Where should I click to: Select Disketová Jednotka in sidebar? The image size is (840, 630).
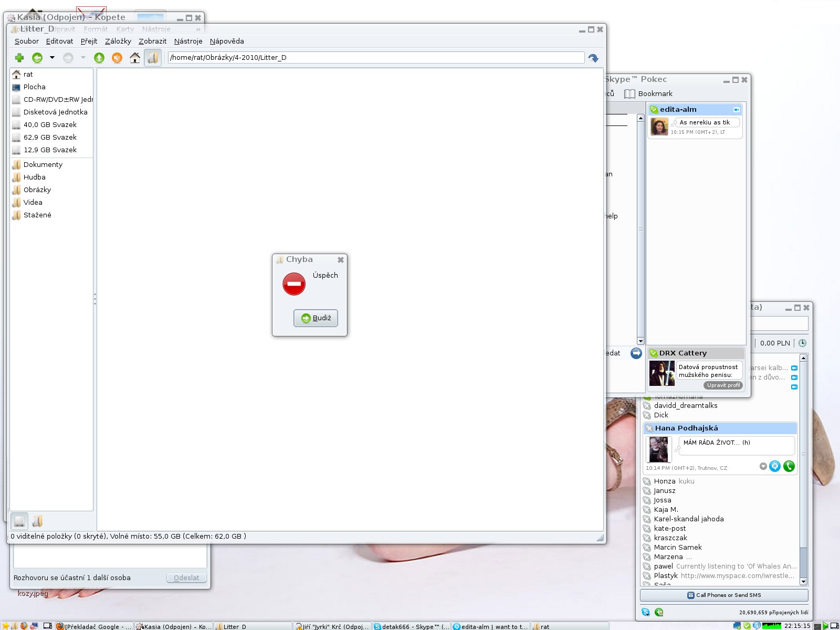coord(51,112)
